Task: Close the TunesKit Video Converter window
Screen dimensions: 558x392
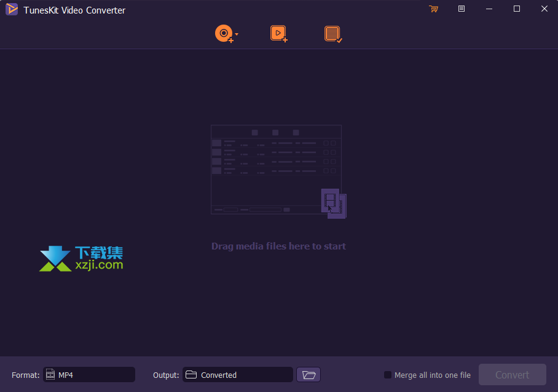Action: coord(544,9)
